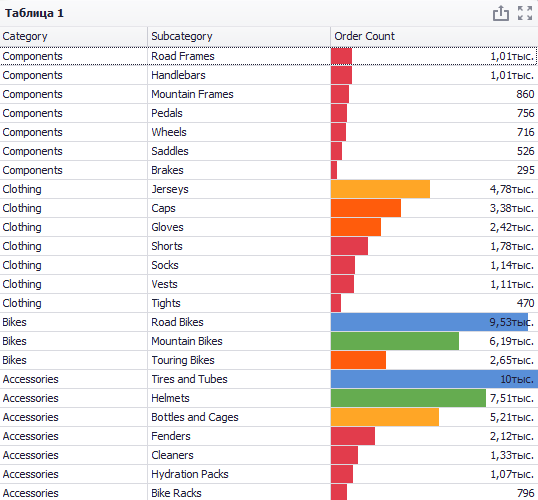Click the export icon in the table header

click(x=501, y=13)
